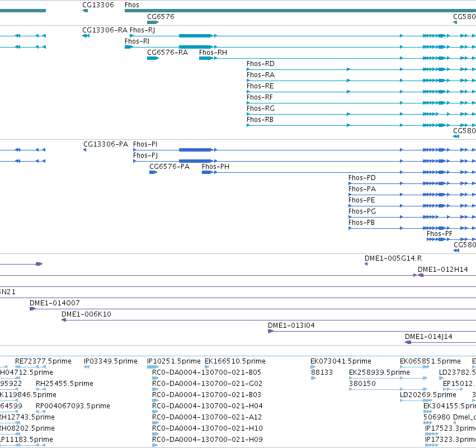The height and width of the screenshot is (448, 476).
Task: Click the small teal CG13306 gene arrow
Action: click(x=85, y=11)
